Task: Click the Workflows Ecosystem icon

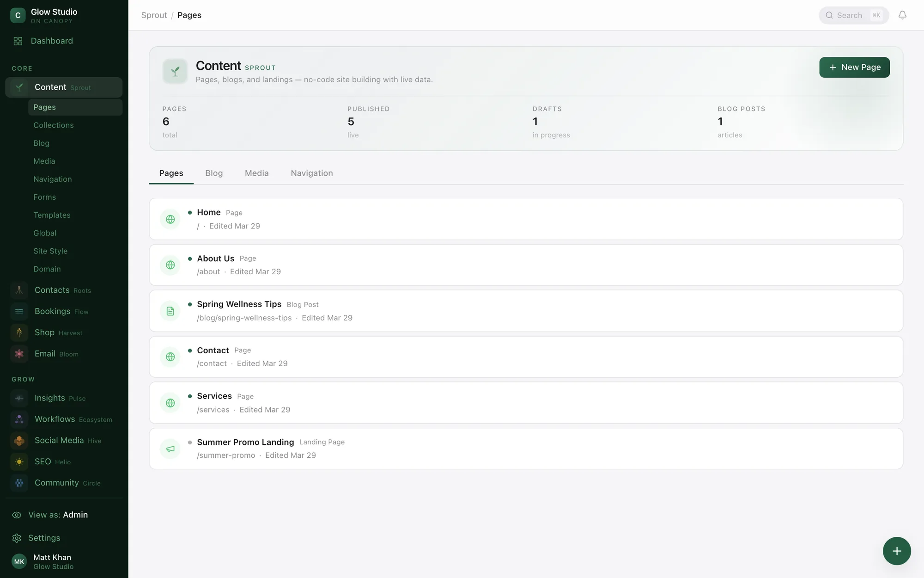Action: point(19,419)
